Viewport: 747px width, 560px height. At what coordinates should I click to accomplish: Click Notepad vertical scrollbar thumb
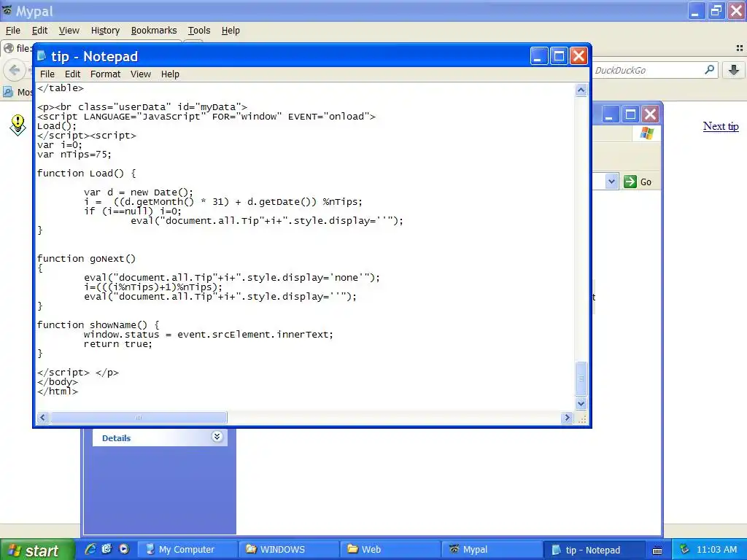click(x=581, y=378)
